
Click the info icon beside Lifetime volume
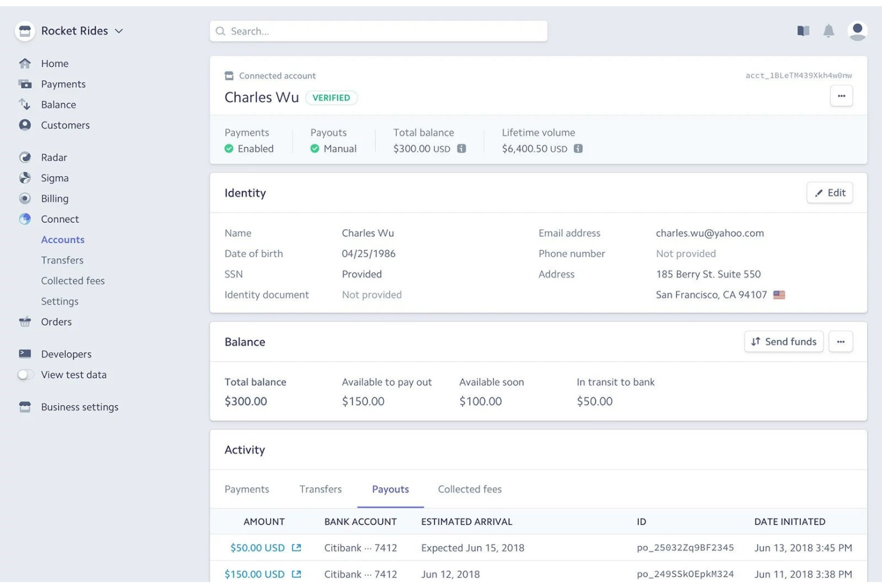[x=577, y=148]
